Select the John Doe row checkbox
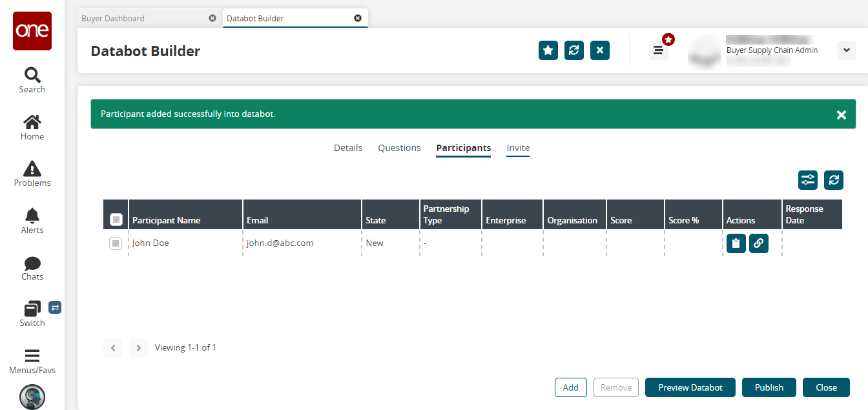Screen dimensions: 868x410 (x=116, y=243)
